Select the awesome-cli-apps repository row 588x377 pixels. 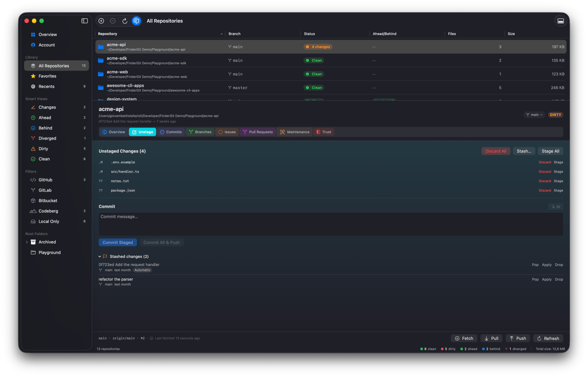[331, 88]
